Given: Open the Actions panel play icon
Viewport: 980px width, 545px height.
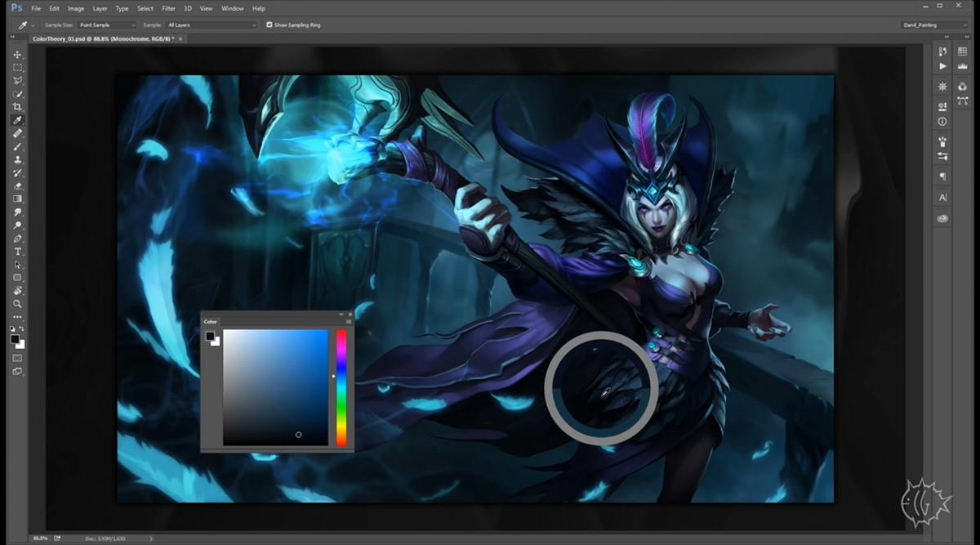Looking at the screenshot, I should [942, 66].
